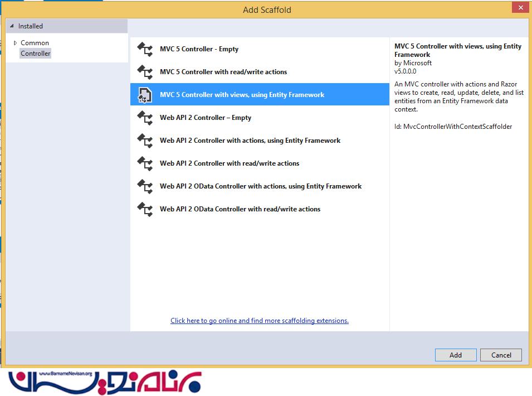Viewport: 532px width, 396px height.
Task: Choose MVC 5 Controller with views, using Entity Framework
Action: pyautogui.click(x=260, y=94)
